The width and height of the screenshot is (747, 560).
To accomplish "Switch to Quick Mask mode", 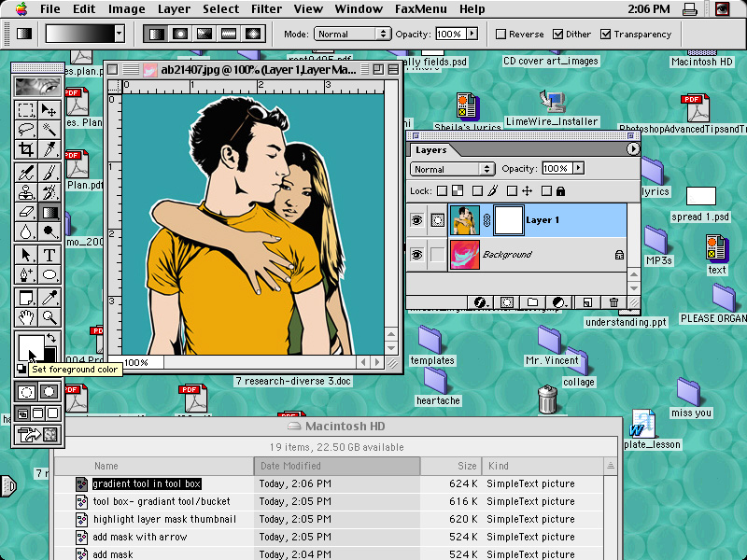I will (49, 392).
